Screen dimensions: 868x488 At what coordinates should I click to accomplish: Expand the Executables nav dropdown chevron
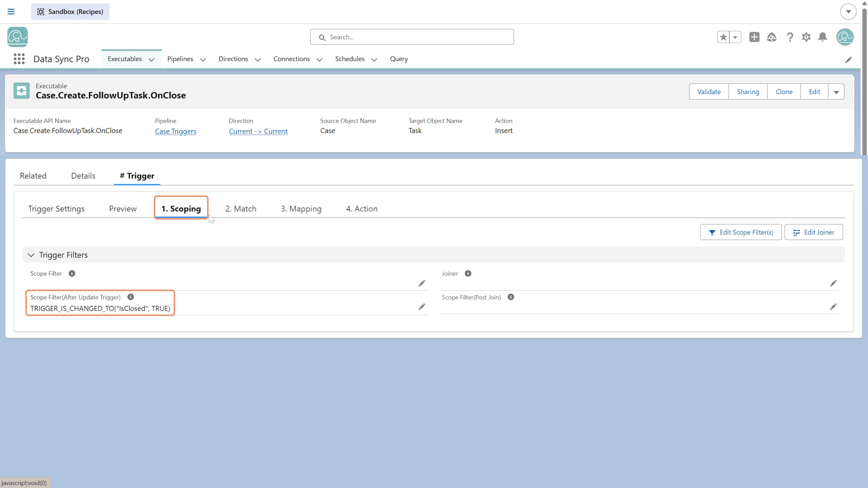coord(152,60)
